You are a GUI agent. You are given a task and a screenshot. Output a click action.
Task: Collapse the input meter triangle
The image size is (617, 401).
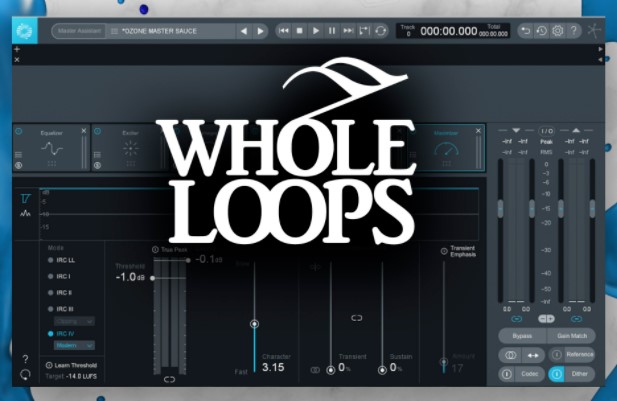[516, 130]
